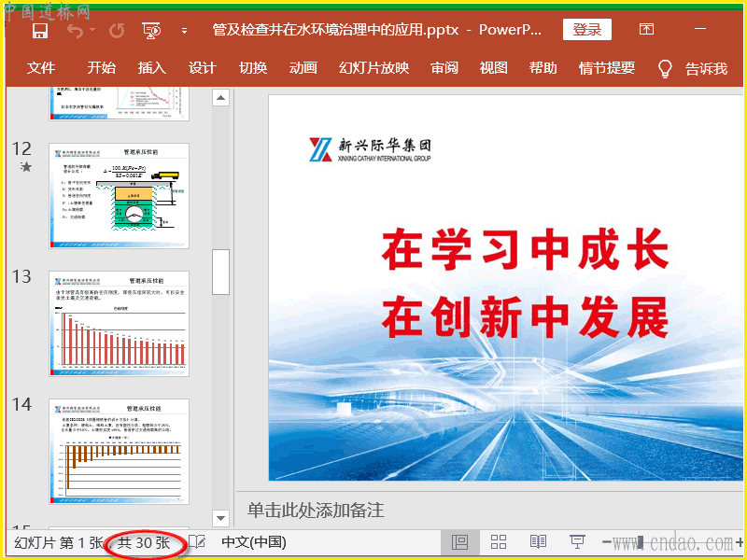Click the Redo/Repeat icon

117,31
